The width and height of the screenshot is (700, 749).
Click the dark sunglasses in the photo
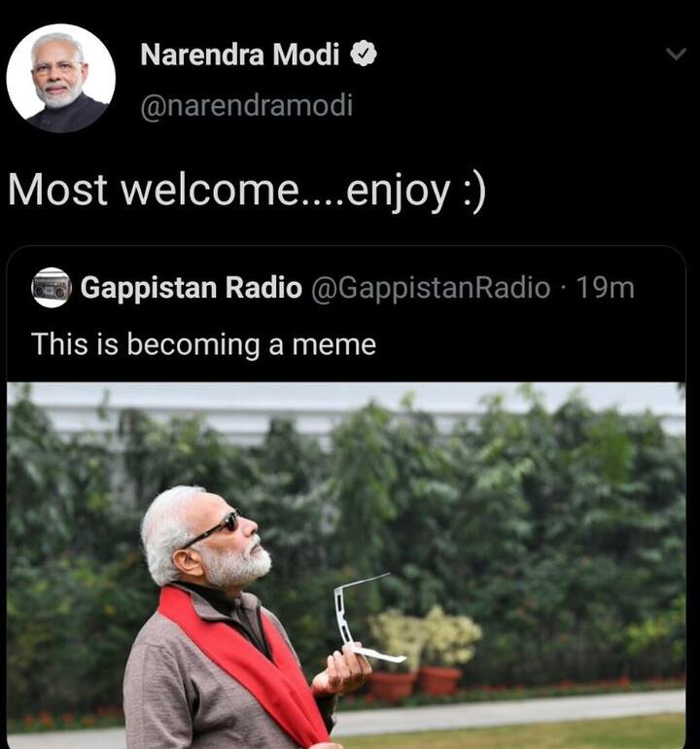click(218, 529)
